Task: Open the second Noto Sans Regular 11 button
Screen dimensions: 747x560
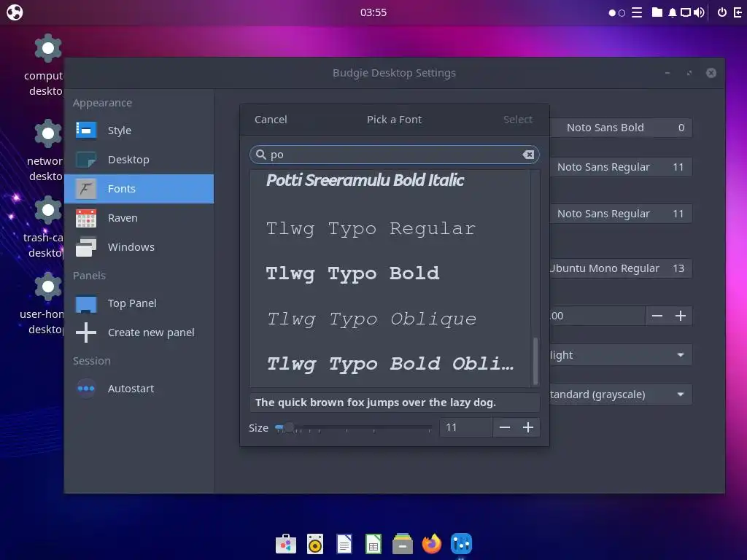Action: (x=621, y=214)
